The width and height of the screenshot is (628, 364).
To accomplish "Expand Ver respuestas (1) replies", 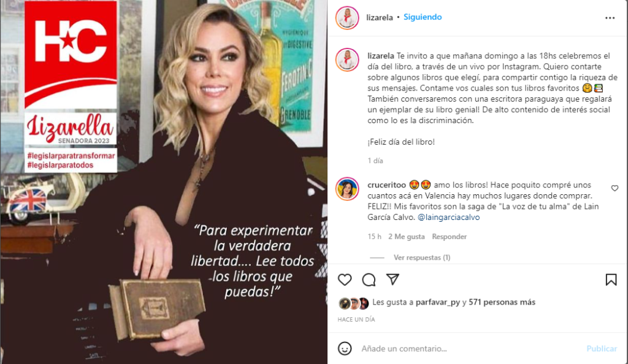I will point(422,257).
